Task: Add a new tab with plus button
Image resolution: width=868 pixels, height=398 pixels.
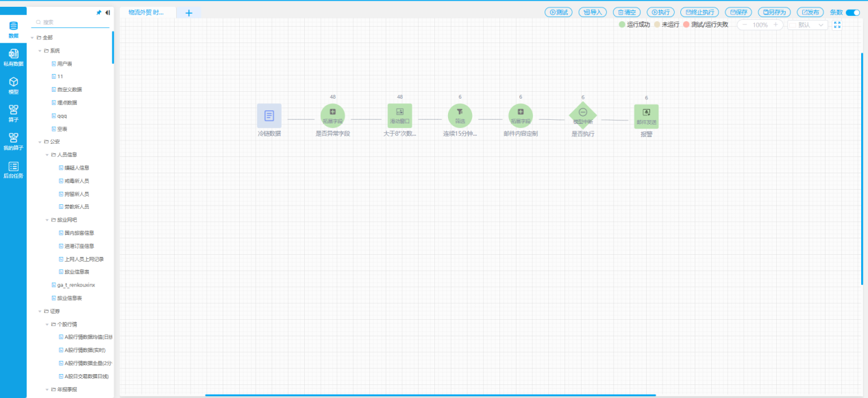Action: click(189, 12)
